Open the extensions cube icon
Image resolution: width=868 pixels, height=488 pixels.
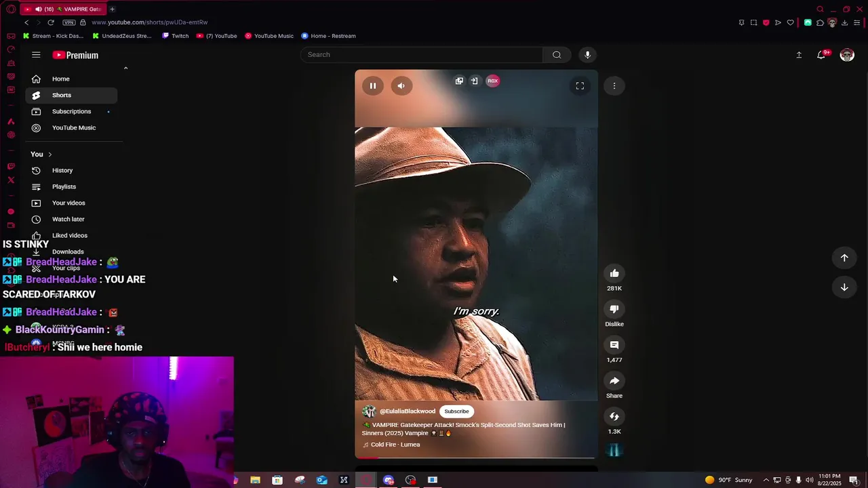820,22
